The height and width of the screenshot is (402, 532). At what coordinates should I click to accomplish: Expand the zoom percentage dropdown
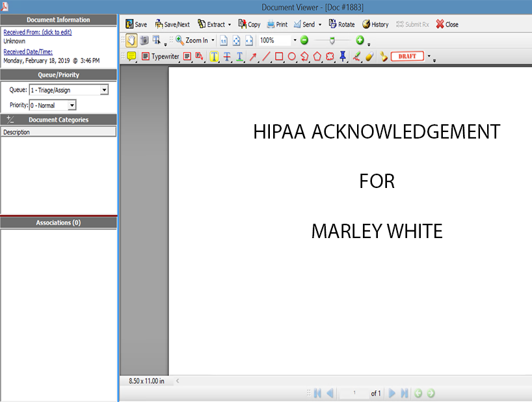[294, 40]
